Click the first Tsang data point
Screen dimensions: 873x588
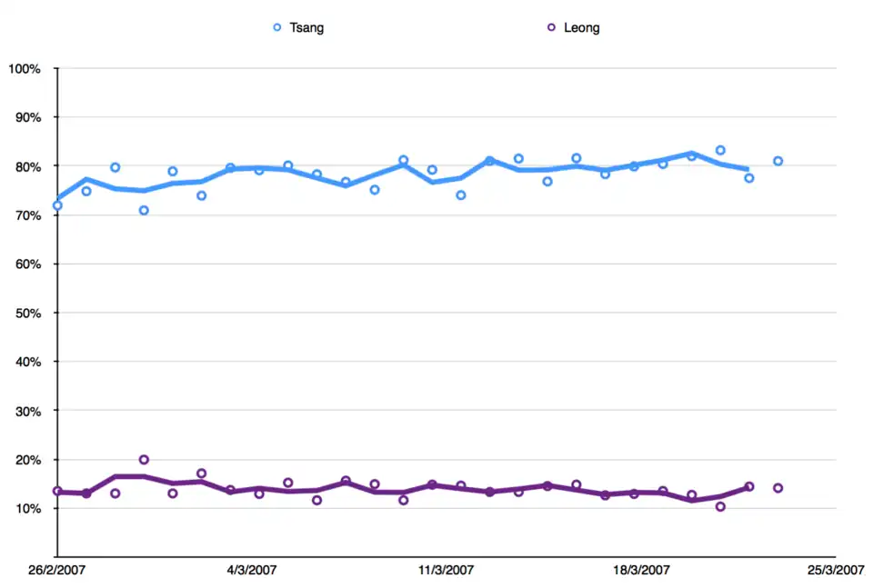click(57, 205)
